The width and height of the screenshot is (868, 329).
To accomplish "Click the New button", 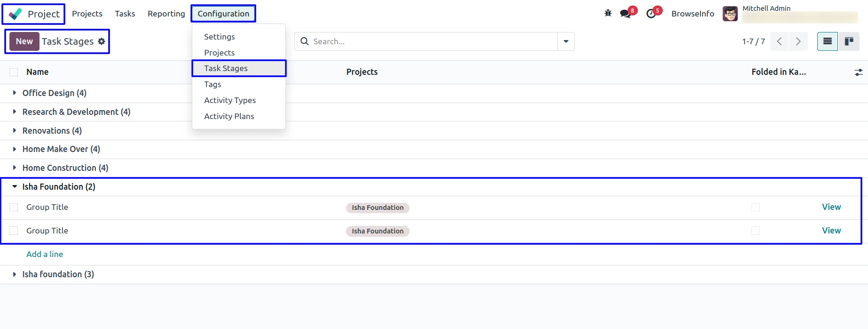I will 24,41.
